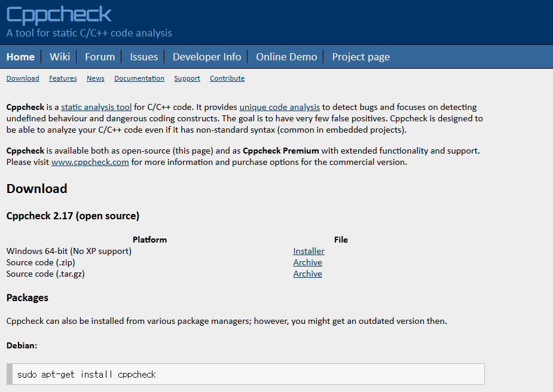Open the Contribute link
The width and height of the screenshot is (553, 392).
tap(227, 78)
